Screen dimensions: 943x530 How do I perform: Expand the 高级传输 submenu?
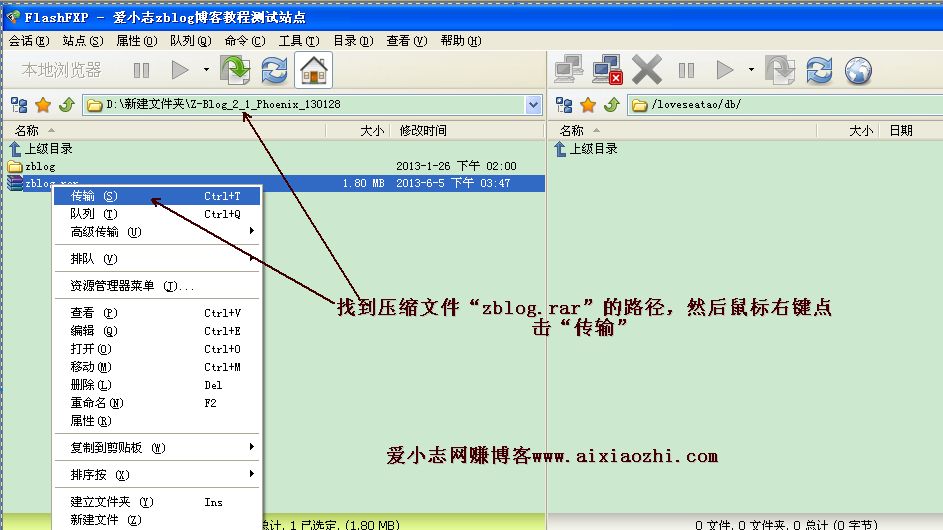157,232
